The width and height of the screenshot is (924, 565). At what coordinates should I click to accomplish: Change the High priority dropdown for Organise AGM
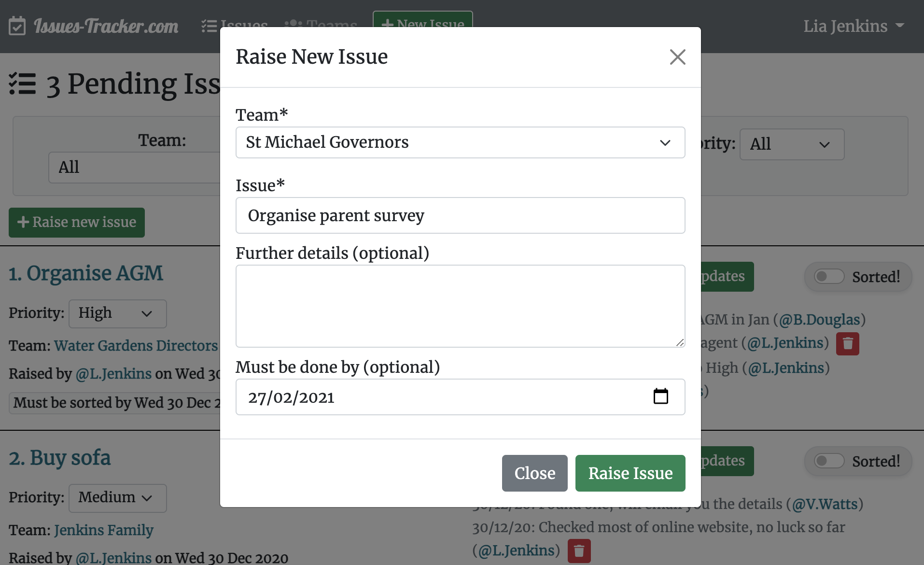point(117,313)
